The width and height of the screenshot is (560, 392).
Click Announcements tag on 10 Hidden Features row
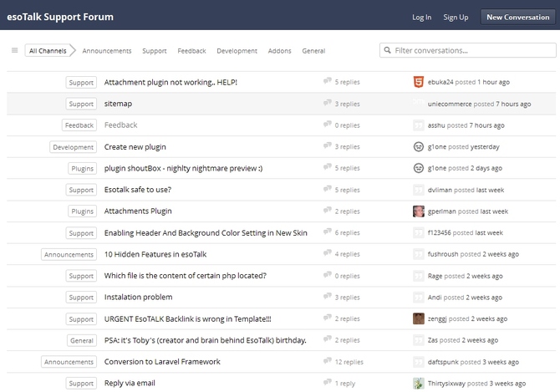pyautogui.click(x=69, y=255)
